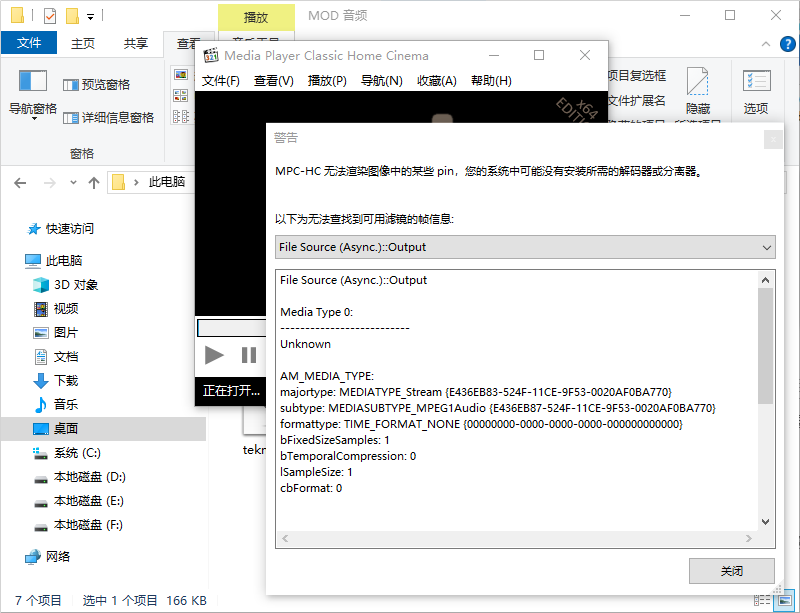The width and height of the screenshot is (800, 613).
Task: Open quick access toolbar customize dropdown
Action: [x=90, y=17]
